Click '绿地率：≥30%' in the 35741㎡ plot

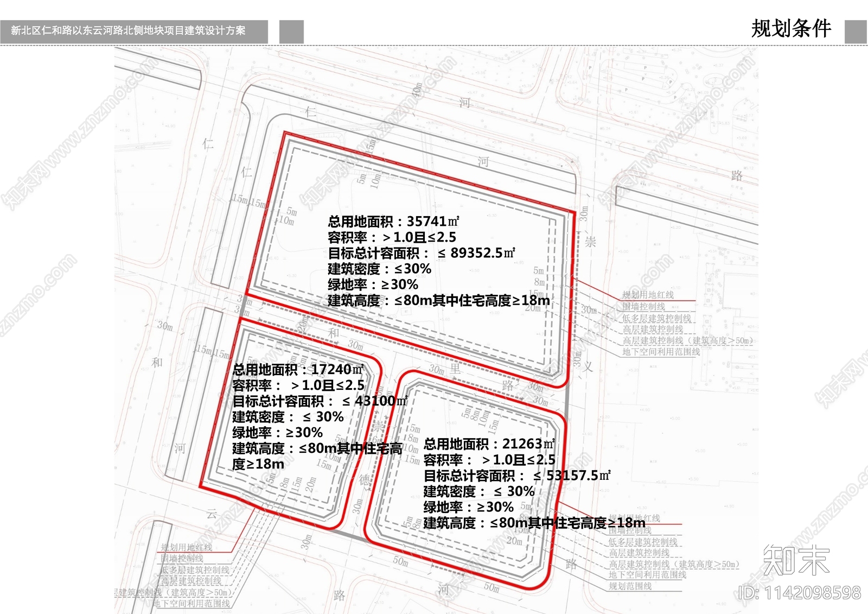[373, 284]
